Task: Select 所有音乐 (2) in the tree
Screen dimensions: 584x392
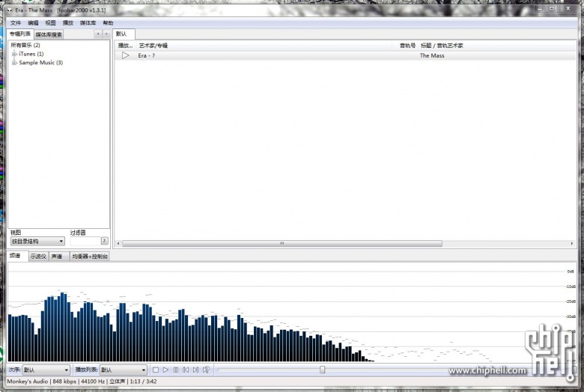Action: (25, 45)
